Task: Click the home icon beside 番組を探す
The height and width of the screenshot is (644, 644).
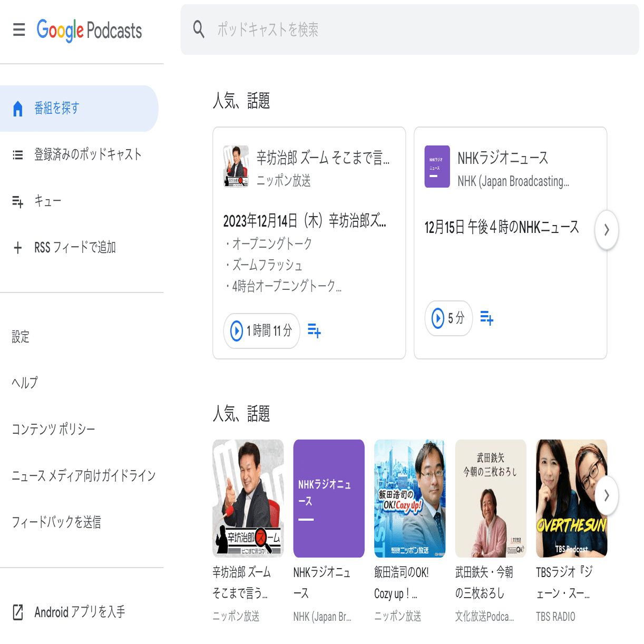Action: 18,109
